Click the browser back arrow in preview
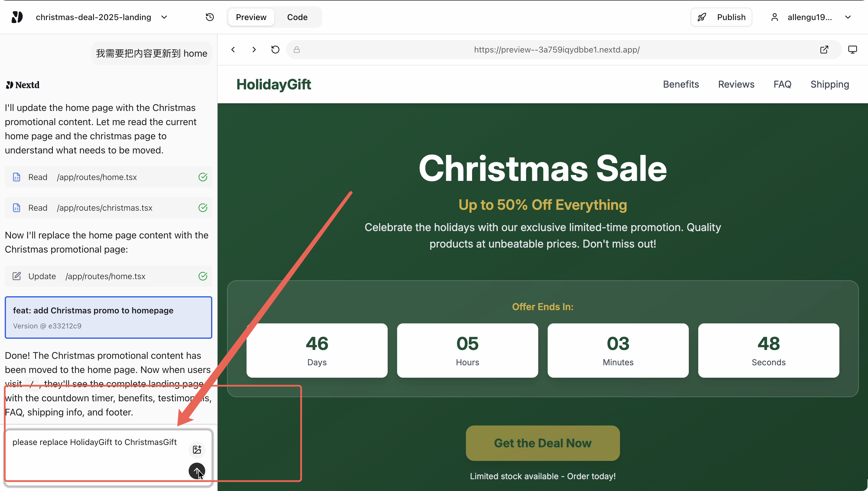Image resolution: width=868 pixels, height=491 pixels. (233, 50)
